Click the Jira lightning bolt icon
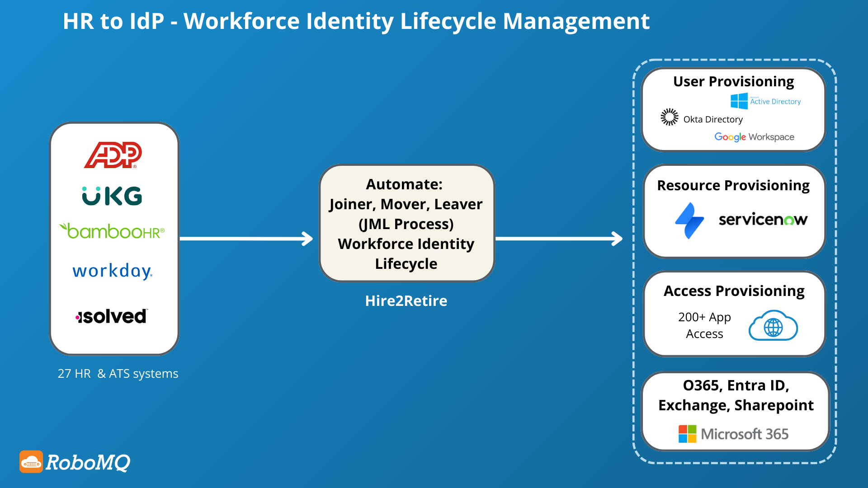 pyautogui.click(x=689, y=220)
